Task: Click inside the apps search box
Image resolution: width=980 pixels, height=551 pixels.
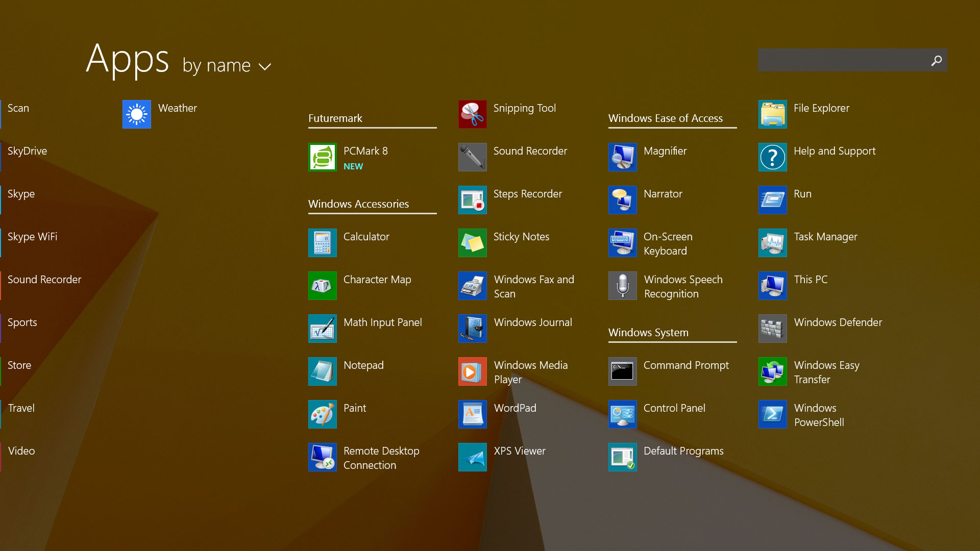Action: [842, 60]
